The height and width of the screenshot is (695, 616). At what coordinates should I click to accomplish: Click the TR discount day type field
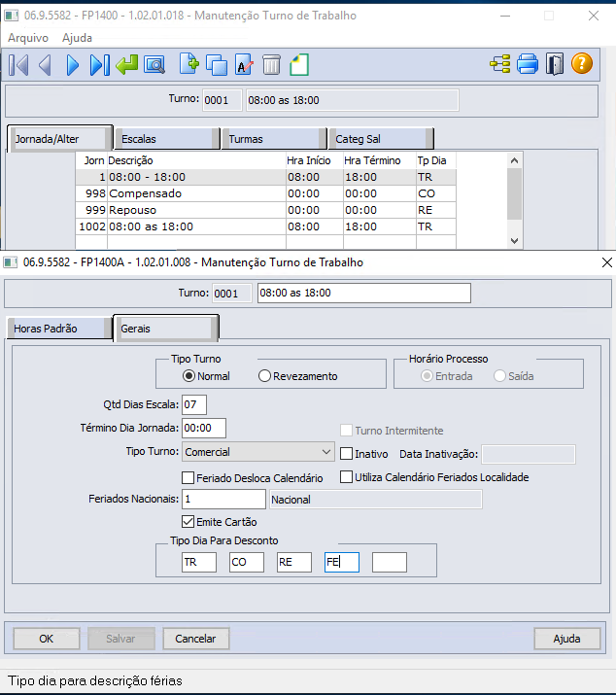click(199, 562)
